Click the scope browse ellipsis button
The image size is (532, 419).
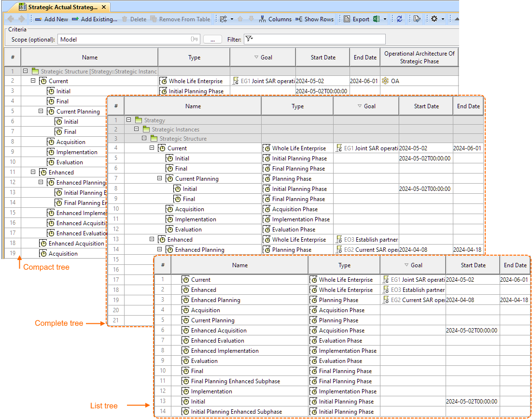click(x=212, y=39)
